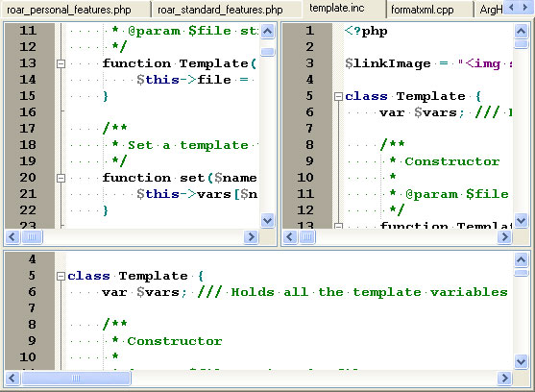Collapse function Template fold in top-left pane
Screen dimensions: 535x392
[61, 63]
